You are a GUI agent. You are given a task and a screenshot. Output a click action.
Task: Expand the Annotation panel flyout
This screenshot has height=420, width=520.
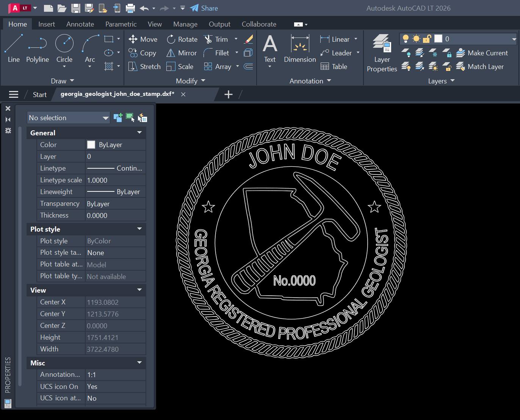pos(310,81)
